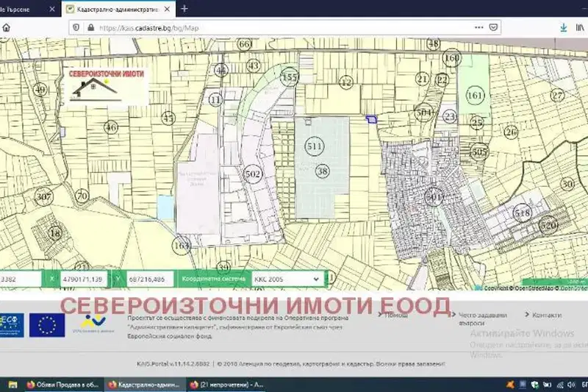This screenshot has height=392, width=588.
Task: Click the OpenStreetMap copyright link
Action: tap(536, 288)
